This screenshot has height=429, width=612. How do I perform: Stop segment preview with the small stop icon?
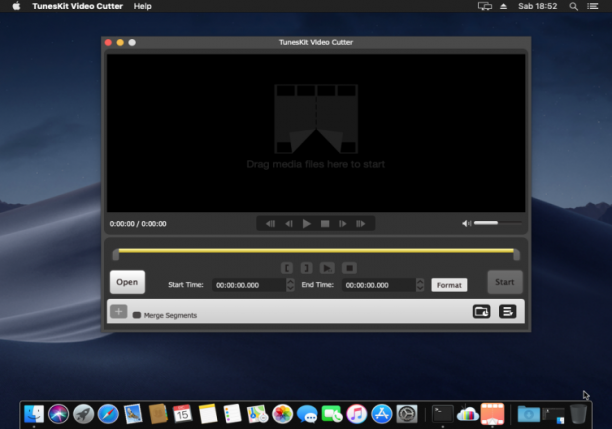[349, 268]
